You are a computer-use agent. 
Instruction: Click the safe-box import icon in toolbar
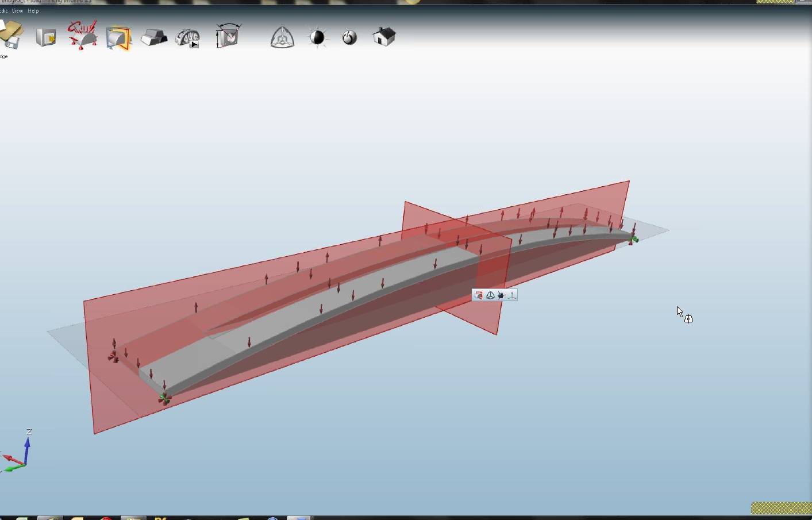(x=46, y=37)
